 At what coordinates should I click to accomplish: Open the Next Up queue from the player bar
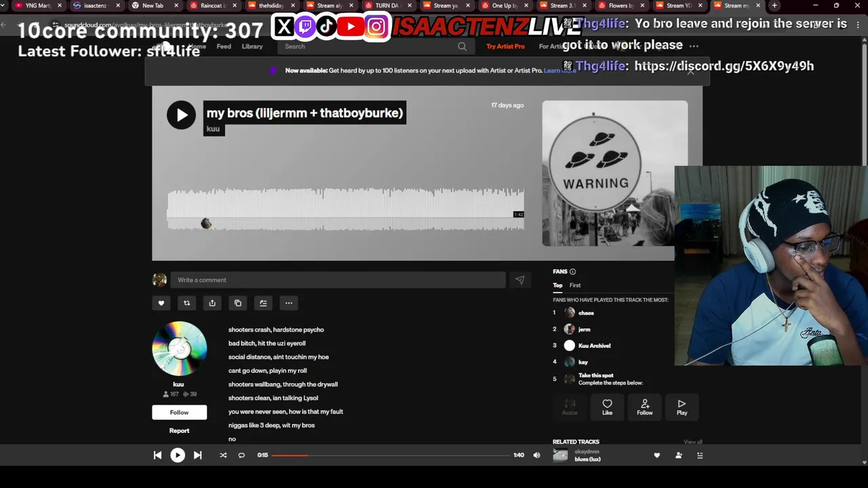(700, 455)
